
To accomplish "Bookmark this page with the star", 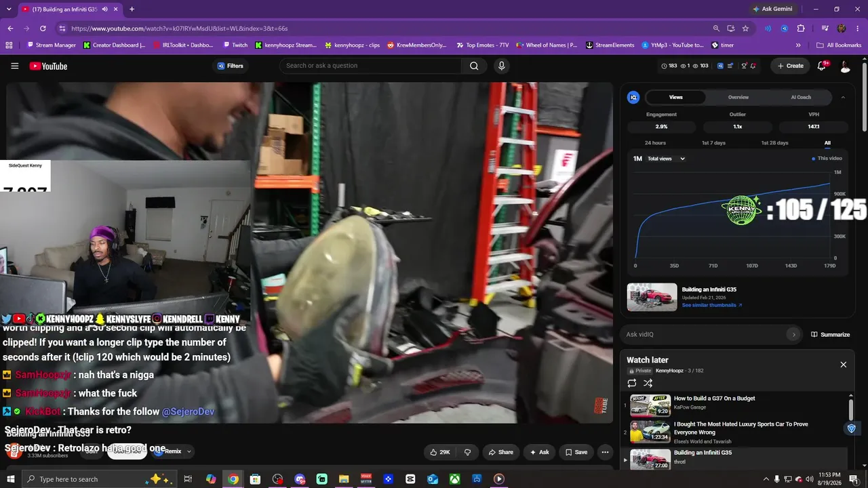I will (x=745, y=28).
